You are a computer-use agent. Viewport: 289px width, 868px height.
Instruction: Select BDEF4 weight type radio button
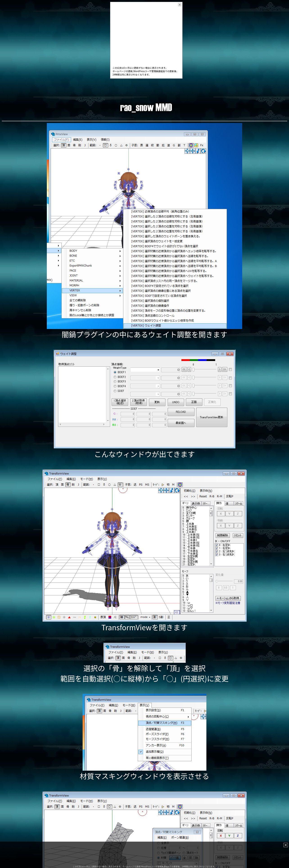click(x=115, y=386)
